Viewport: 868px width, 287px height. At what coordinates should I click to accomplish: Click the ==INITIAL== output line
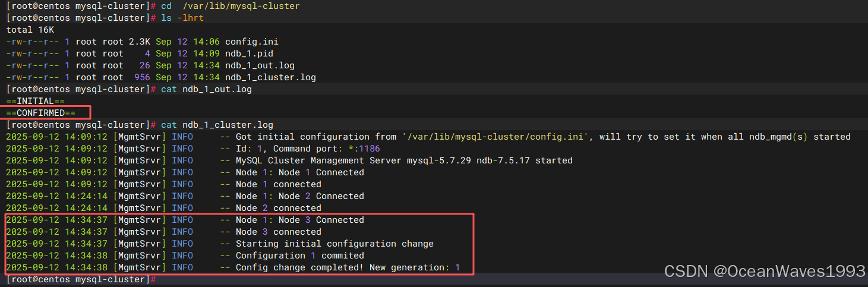tap(35, 101)
